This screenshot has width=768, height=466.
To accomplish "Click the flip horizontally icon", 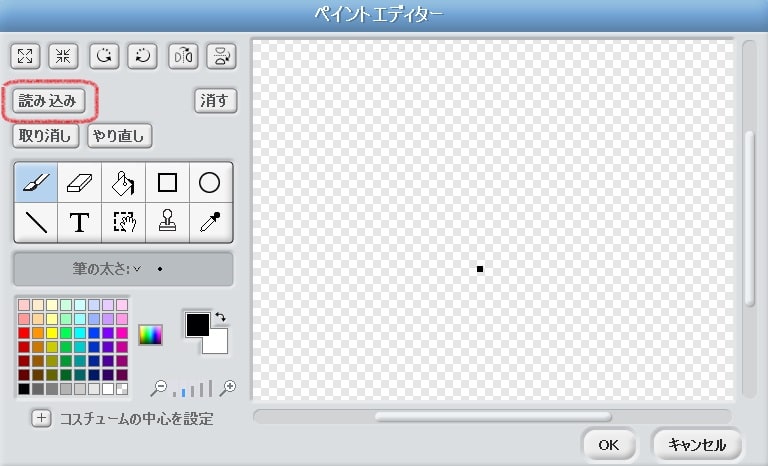I will (x=183, y=55).
